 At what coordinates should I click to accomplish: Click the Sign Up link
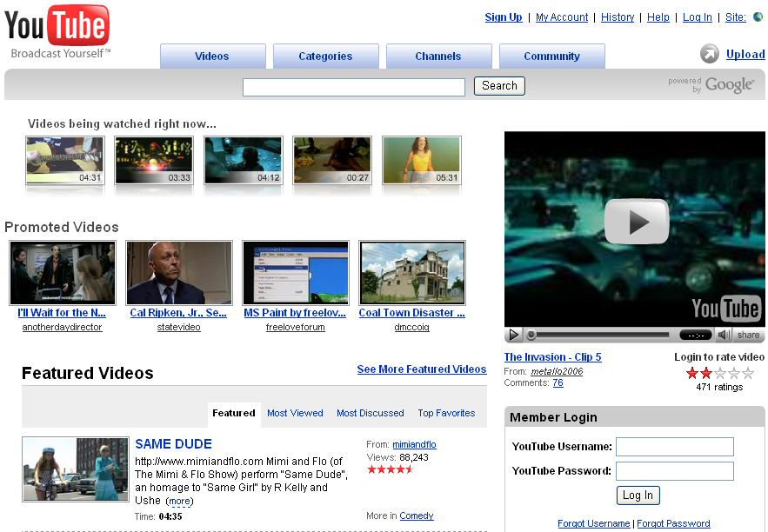click(x=504, y=17)
